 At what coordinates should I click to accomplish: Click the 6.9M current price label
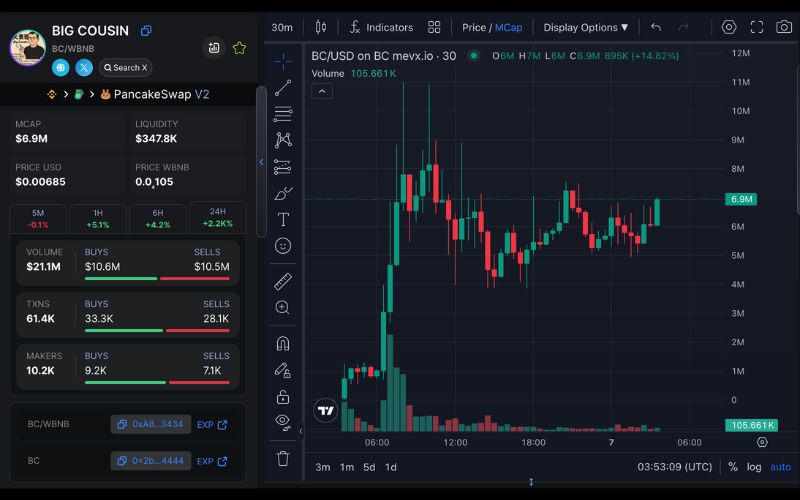(741, 199)
